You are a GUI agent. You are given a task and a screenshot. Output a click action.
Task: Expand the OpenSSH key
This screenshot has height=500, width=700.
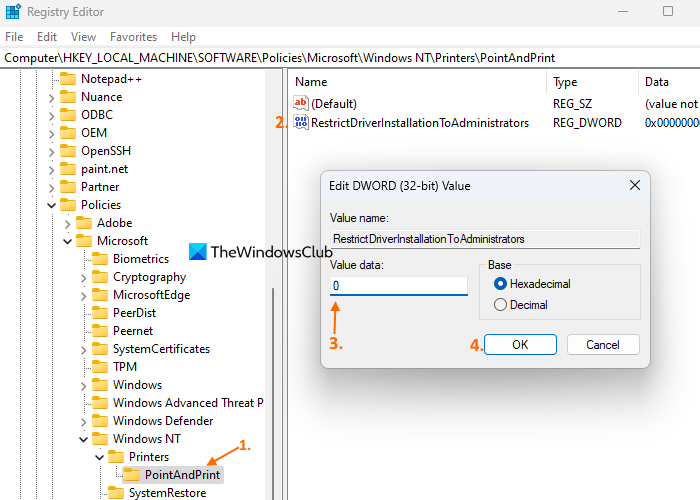tap(51, 152)
